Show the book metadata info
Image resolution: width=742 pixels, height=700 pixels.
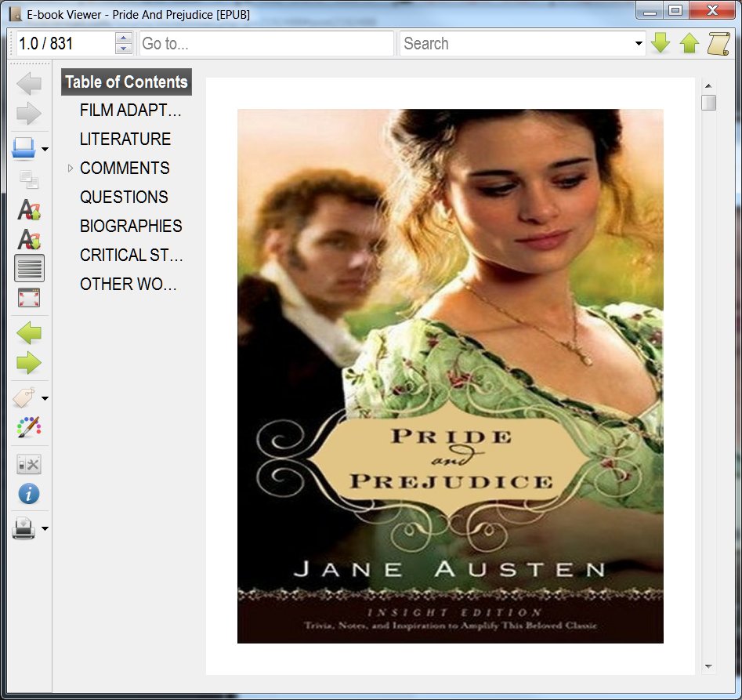[29, 494]
